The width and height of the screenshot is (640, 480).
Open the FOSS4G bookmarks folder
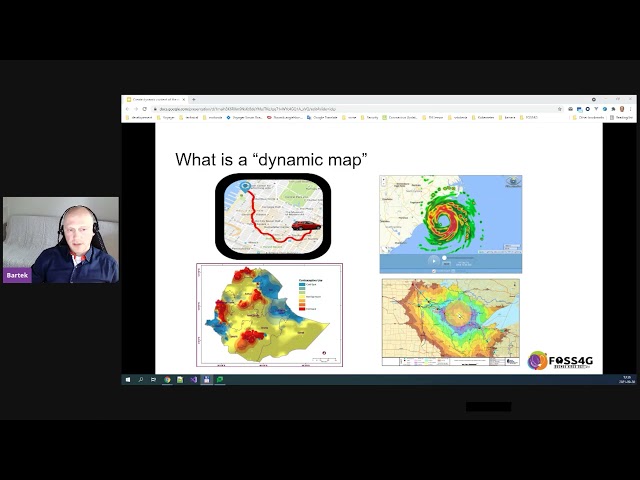tap(529, 118)
